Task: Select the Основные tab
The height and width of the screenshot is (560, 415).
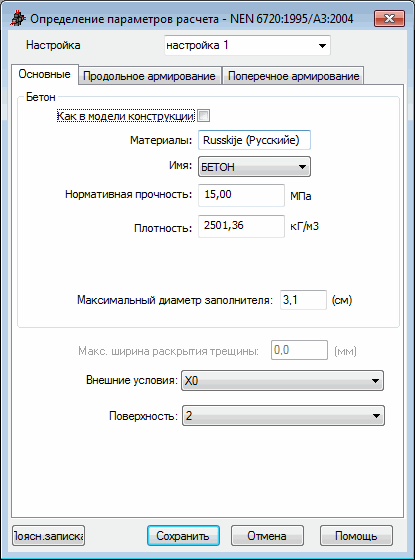Action: click(45, 74)
